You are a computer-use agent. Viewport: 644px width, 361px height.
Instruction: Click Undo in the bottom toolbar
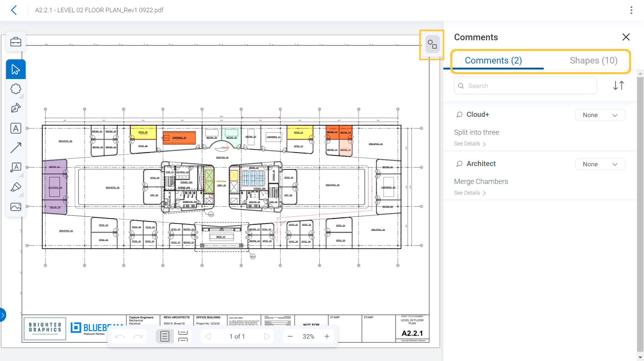pos(120,336)
